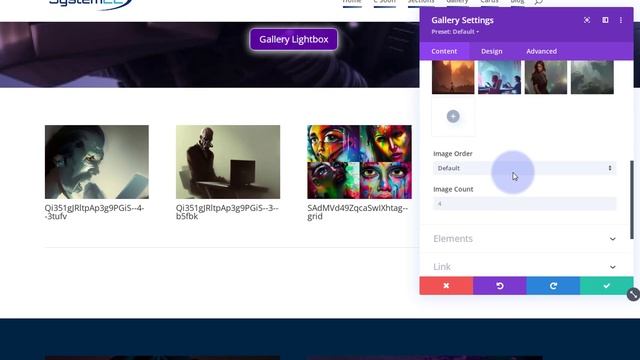The height and width of the screenshot is (360, 640).
Task: Select the woman portrait thumbnail in settings
Action: pos(546,77)
